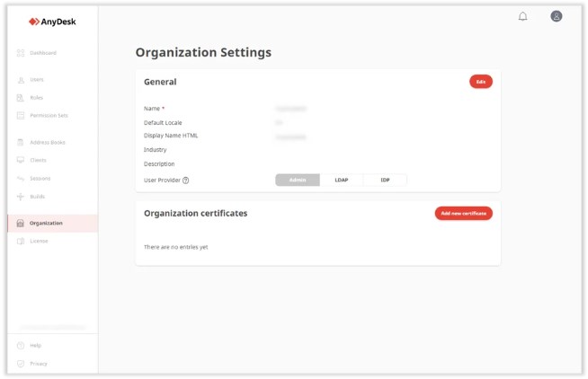Screen dimensions: 588x379
Task: Switch user provider to LDAP
Action: [x=342, y=180]
